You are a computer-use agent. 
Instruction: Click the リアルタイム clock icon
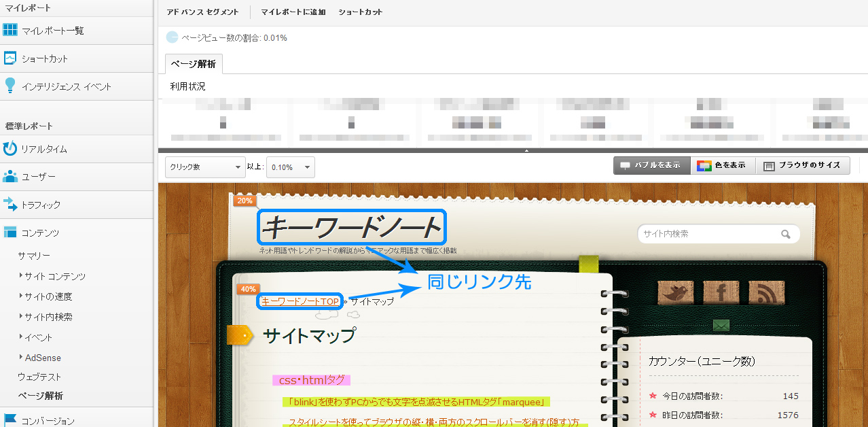click(x=10, y=149)
